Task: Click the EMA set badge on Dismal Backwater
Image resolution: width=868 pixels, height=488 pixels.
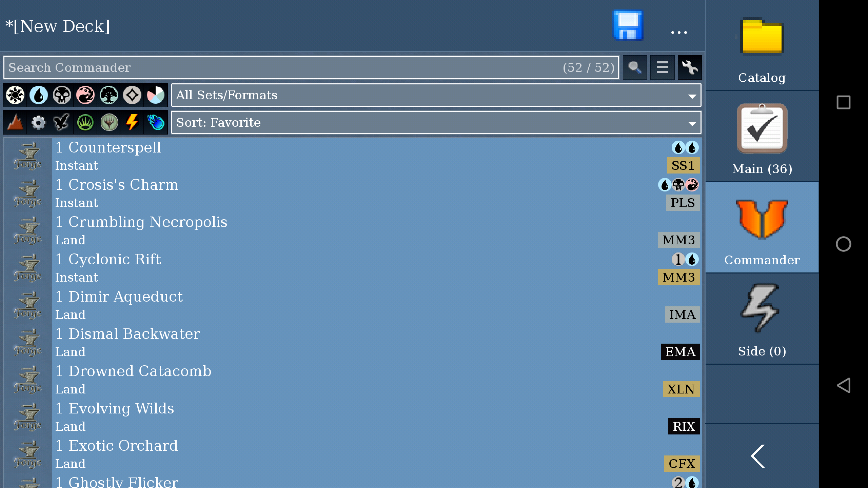Action: pos(680,352)
